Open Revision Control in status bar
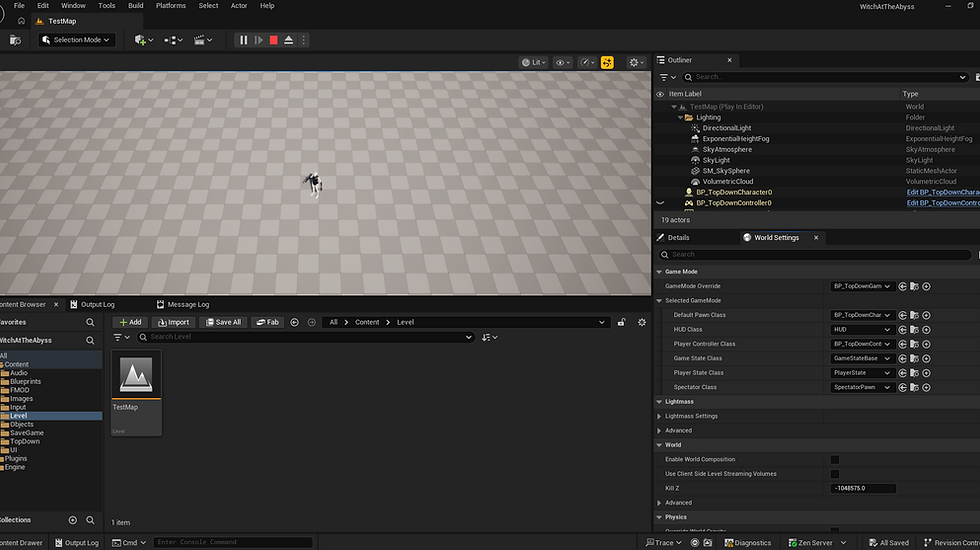Screen dimensions: 980x550 (x=952, y=542)
